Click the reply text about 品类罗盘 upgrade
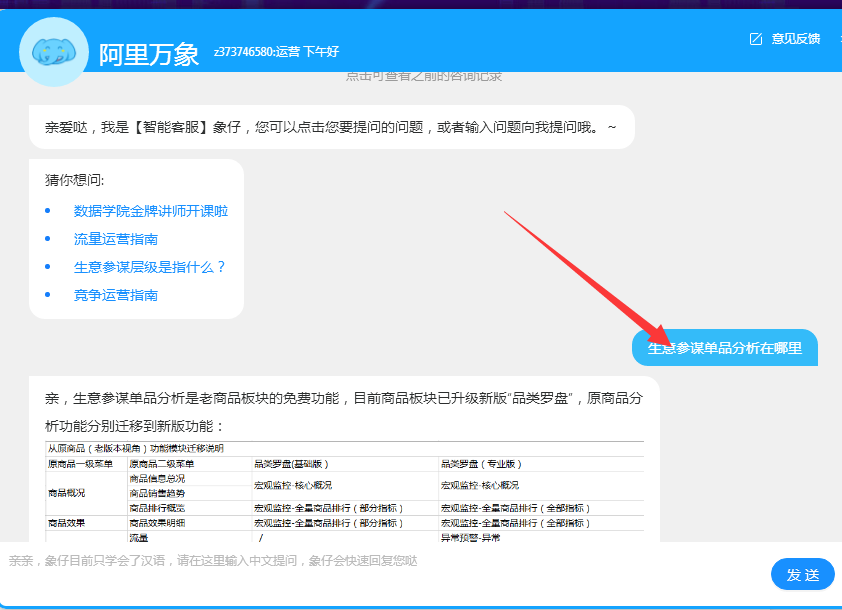The image size is (842, 610). [x=344, y=398]
